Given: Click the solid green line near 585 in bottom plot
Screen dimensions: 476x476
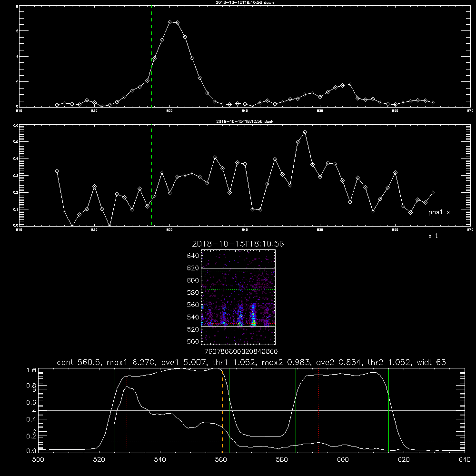Looking at the screenshot, I should (296, 410).
